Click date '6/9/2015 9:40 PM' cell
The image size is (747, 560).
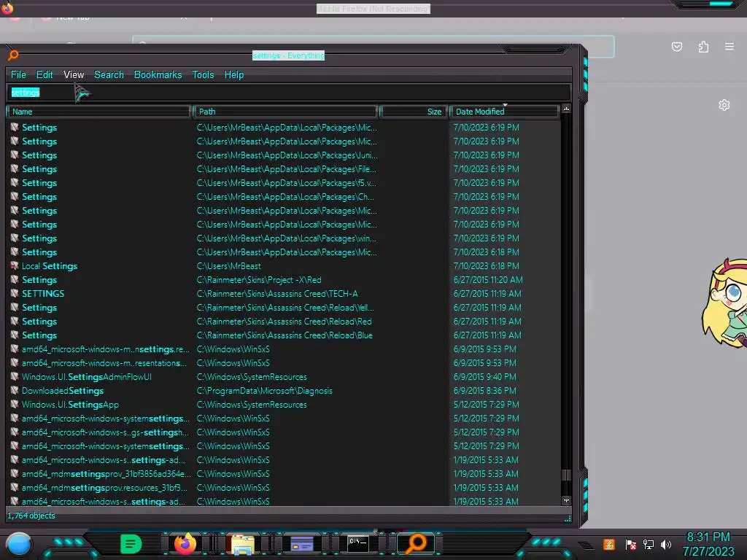point(484,377)
